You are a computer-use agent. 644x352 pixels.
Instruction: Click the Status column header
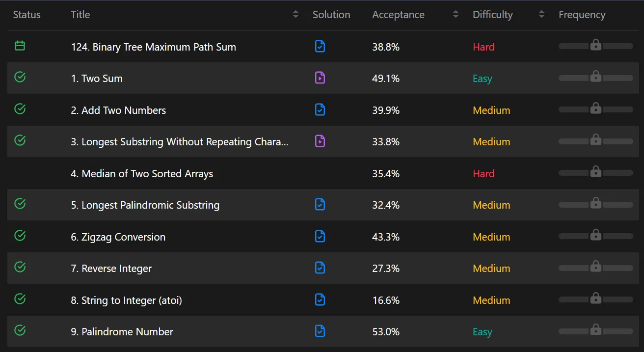click(x=27, y=15)
